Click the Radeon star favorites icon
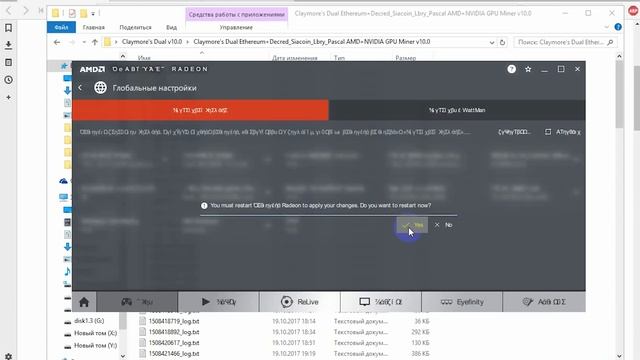The width and height of the screenshot is (640, 360). (528, 69)
